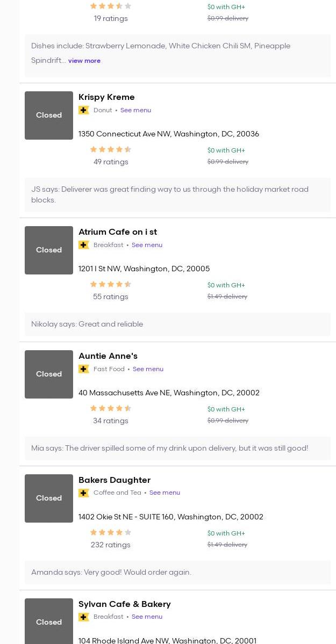Click the star rating for Bakers Daughter

click(x=110, y=533)
